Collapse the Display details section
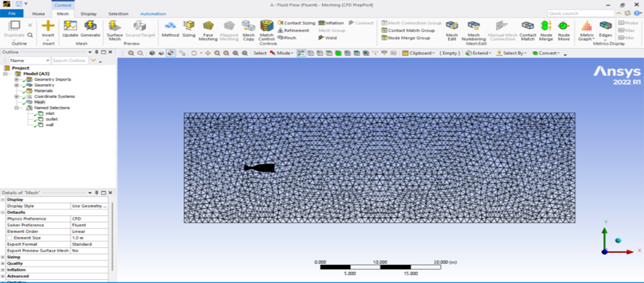Viewport: 644px width, 283px height. click(x=3, y=199)
